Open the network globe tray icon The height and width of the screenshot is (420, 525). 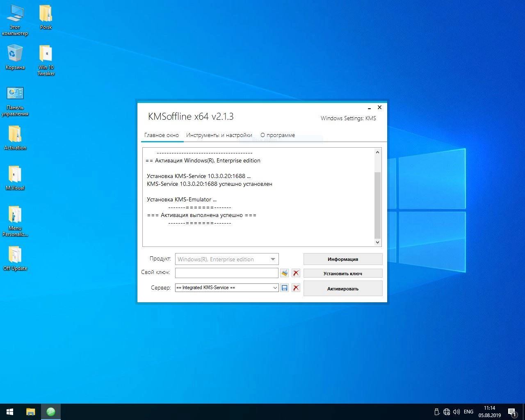pos(447,412)
